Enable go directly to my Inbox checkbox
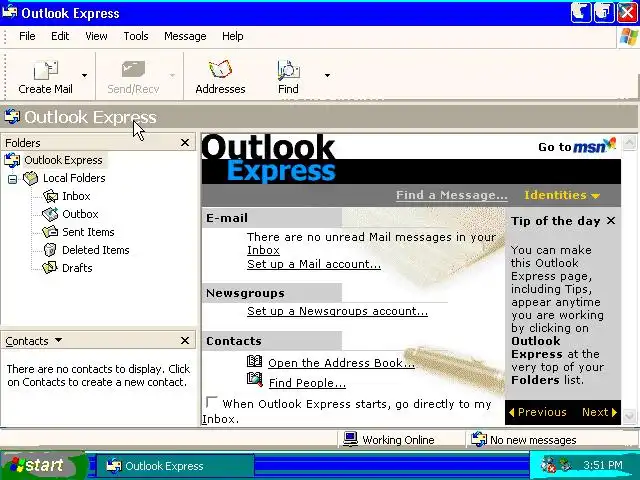Viewport: 640px width, 480px height. (211, 402)
